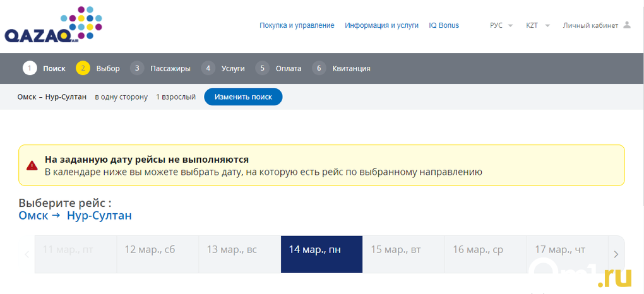Choose the 16 мар., ср date
The width and height of the screenshot is (644, 294).
point(486,254)
